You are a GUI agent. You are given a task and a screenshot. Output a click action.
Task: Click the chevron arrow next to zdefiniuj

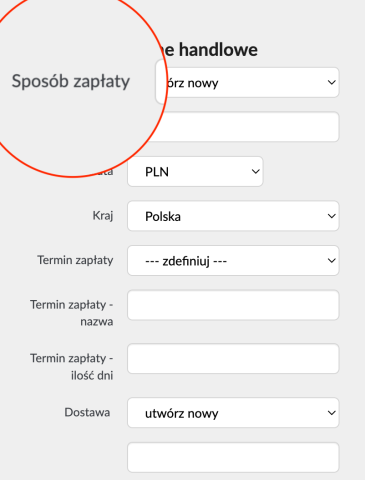tap(331, 261)
